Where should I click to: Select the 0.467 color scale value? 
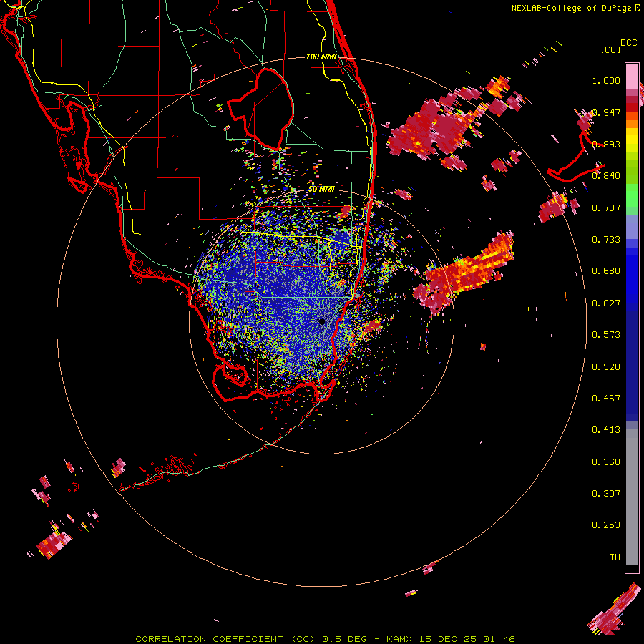click(x=606, y=399)
